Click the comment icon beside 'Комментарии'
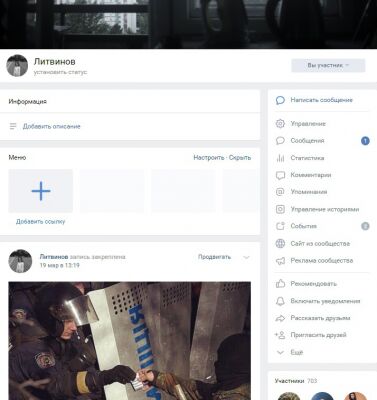This screenshot has width=377, height=400. (x=280, y=175)
